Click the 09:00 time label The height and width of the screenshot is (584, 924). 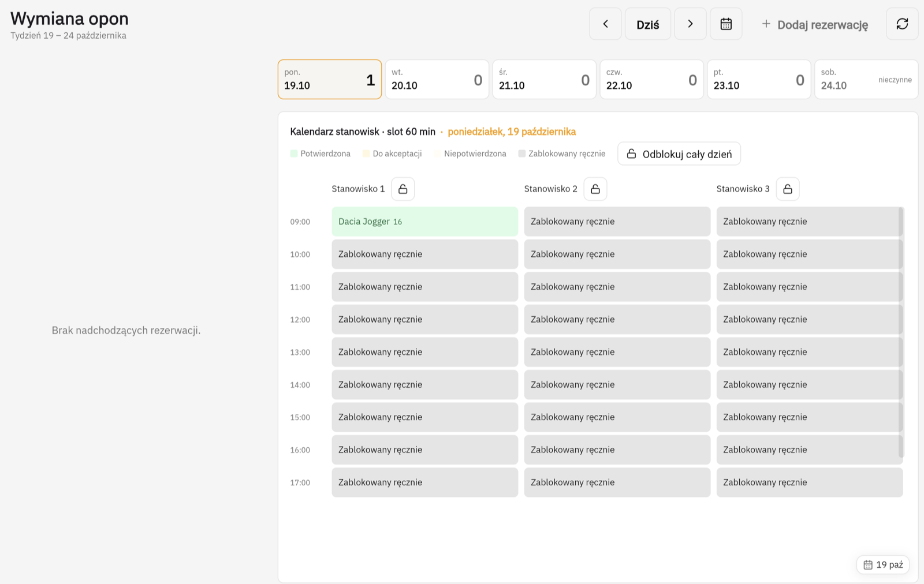point(300,222)
